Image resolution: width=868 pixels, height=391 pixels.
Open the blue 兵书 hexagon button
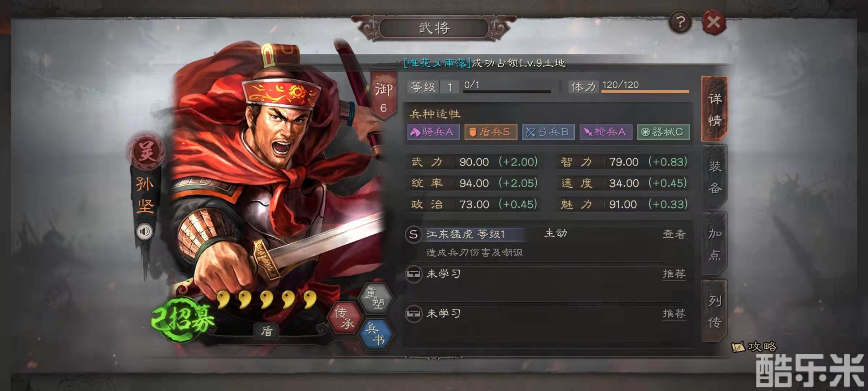pyautogui.click(x=375, y=335)
